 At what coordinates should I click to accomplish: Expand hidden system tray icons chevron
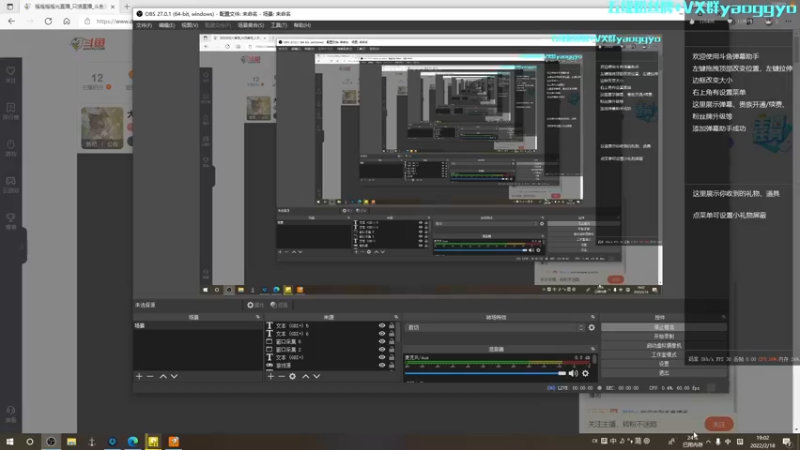click(708, 441)
